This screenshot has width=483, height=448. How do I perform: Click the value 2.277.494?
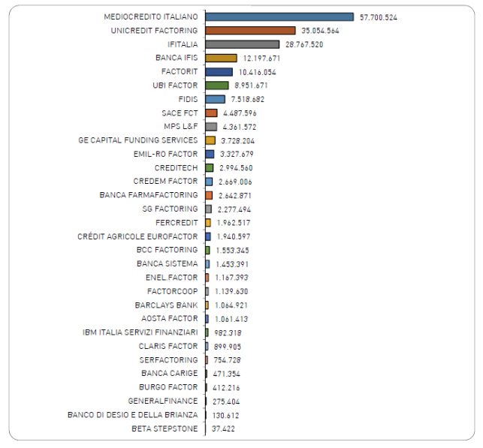click(234, 209)
